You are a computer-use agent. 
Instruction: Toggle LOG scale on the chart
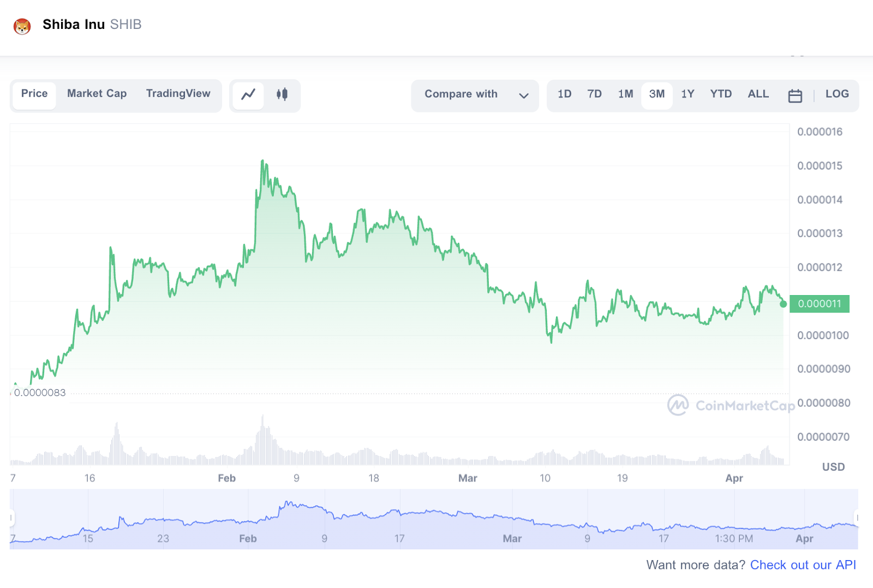pyautogui.click(x=837, y=94)
